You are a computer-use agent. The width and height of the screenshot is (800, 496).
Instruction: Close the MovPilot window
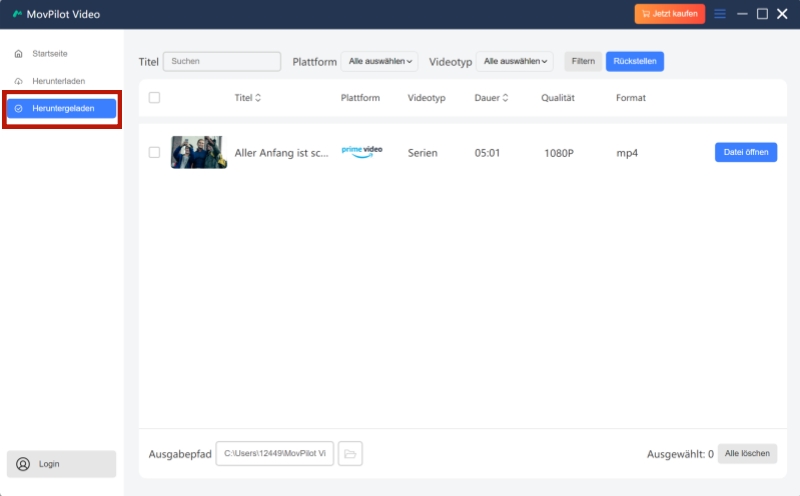point(782,14)
